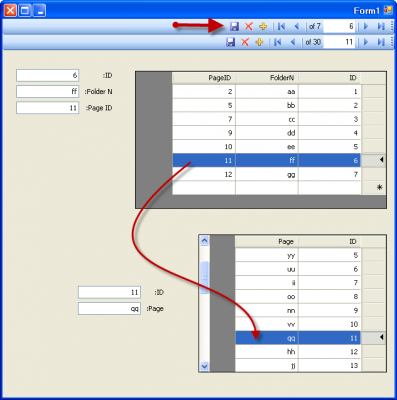Click ID cell 13 in lower grid
397x400 pixels.
click(x=330, y=366)
